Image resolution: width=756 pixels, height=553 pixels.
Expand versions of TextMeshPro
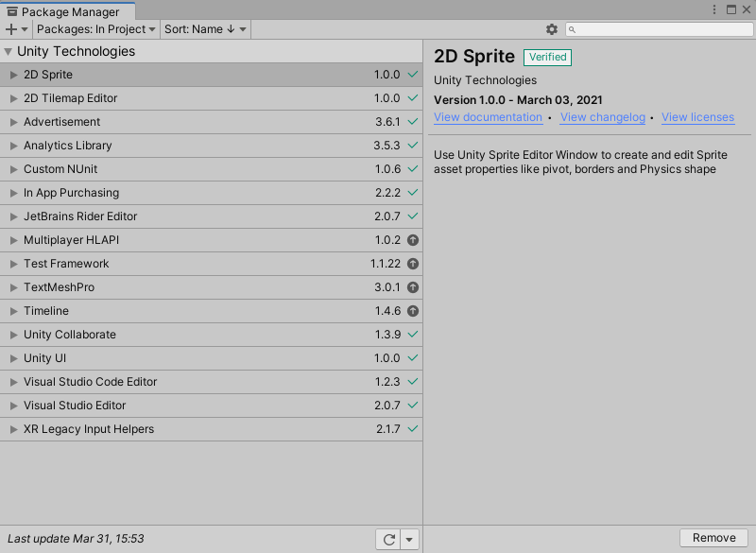tap(14, 287)
